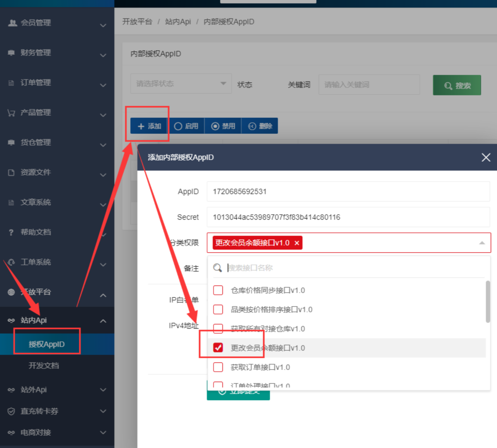
Task: Close the 添加内部授权AppID dialog
Action: click(486, 157)
